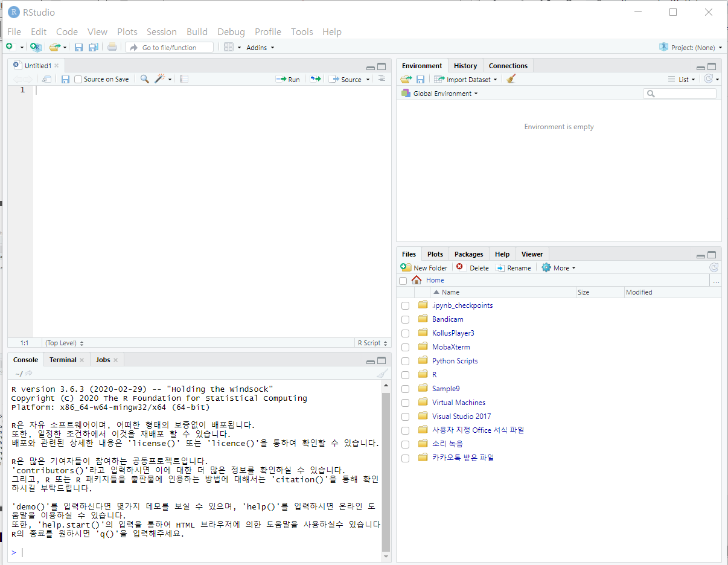The height and width of the screenshot is (565, 728).
Task: Click the Create Project icon
Action: tap(36, 47)
